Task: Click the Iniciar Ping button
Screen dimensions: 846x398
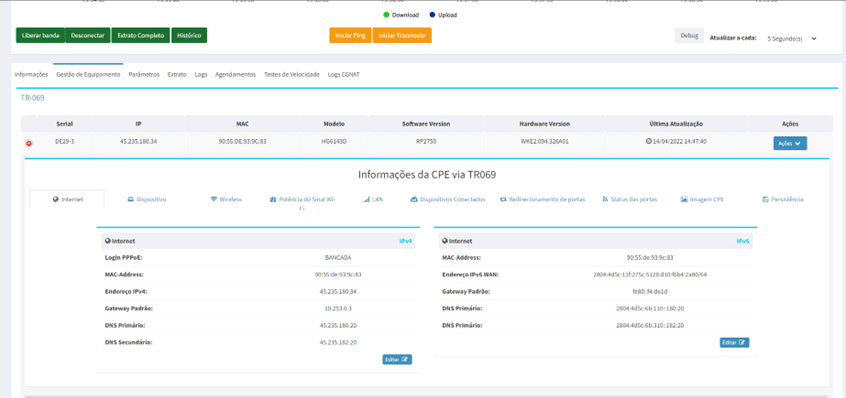Action: pyautogui.click(x=350, y=35)
